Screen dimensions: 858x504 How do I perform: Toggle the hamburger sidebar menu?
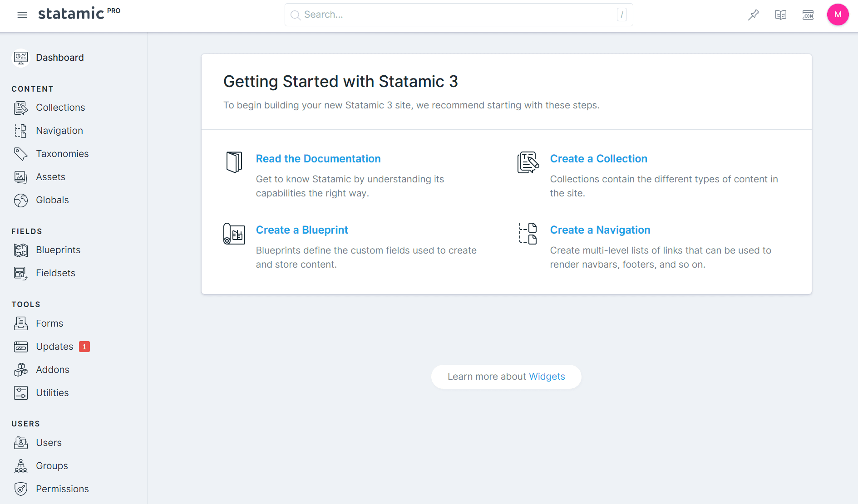click(22, 15)
